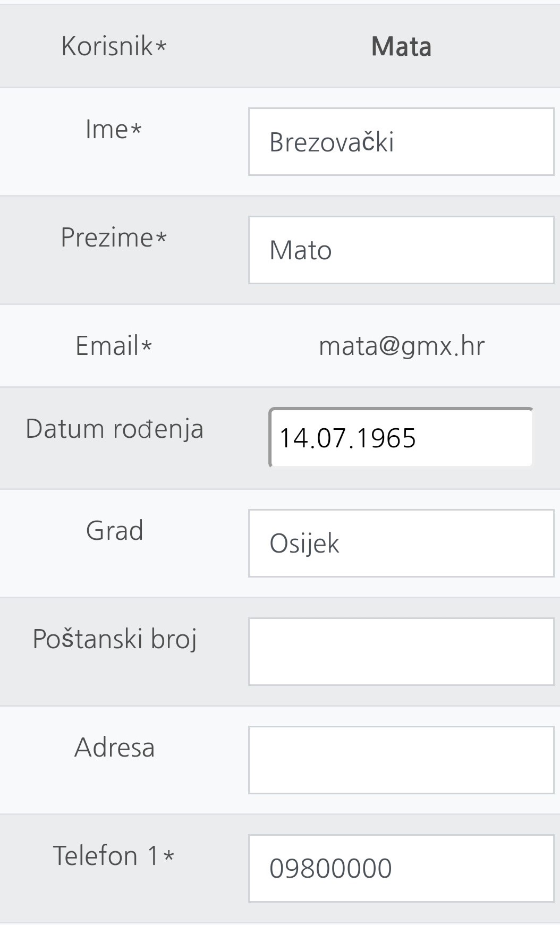560x925 pixels.
Task: Click the Email label text
Action: pyautogui.click(x=107, y=346)
